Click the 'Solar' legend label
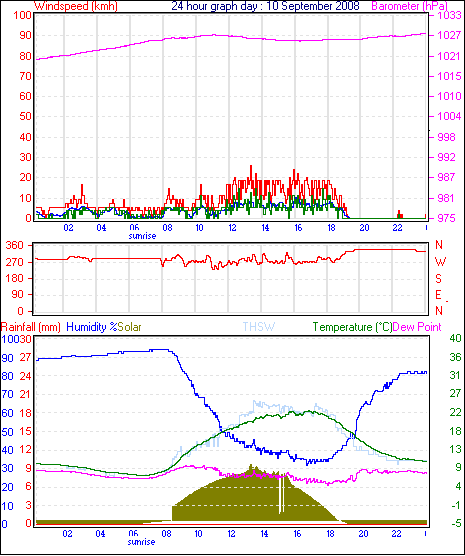465x556 pixels. click(x=129, y=327)
